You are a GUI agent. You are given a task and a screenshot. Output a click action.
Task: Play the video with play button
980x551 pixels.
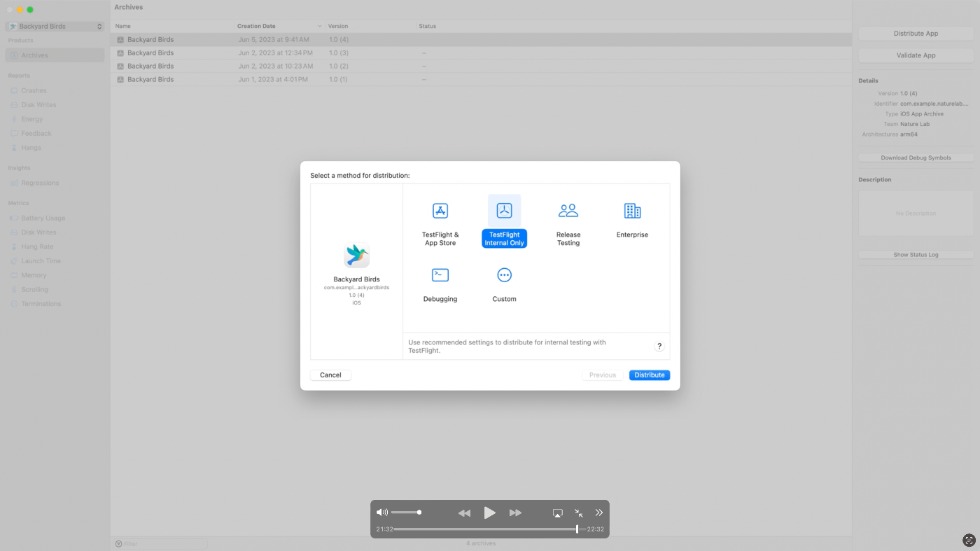pos(490,513)
